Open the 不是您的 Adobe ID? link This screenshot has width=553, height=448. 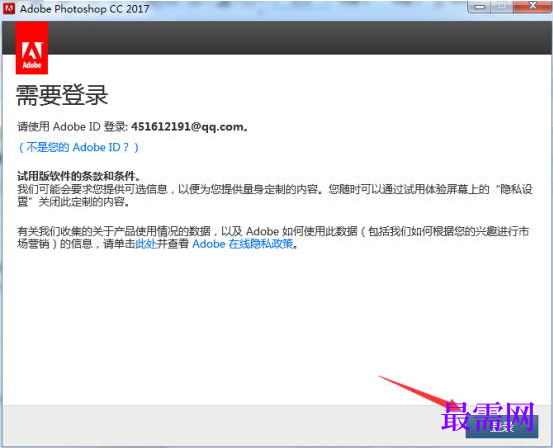[78, 147]
